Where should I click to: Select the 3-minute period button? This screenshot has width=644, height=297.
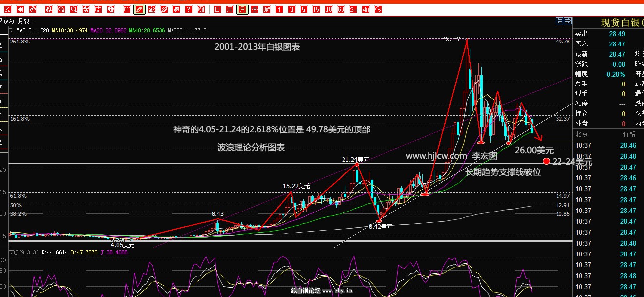pos(292,9)
